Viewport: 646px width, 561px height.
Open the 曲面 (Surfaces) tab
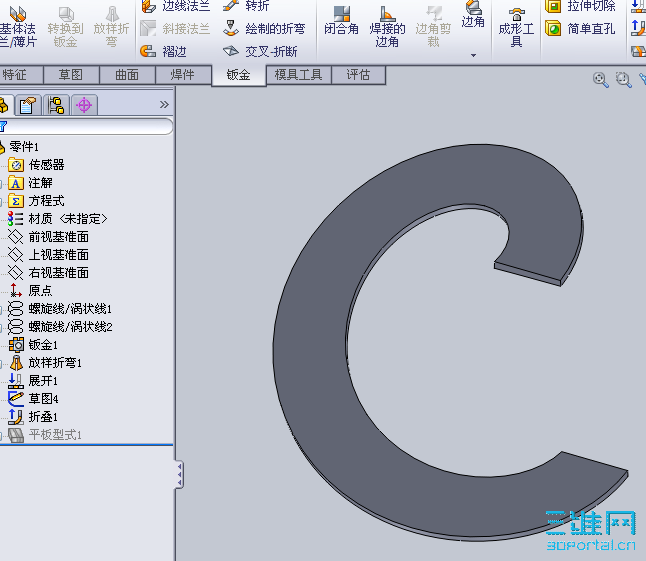click(x=127, y=75)
